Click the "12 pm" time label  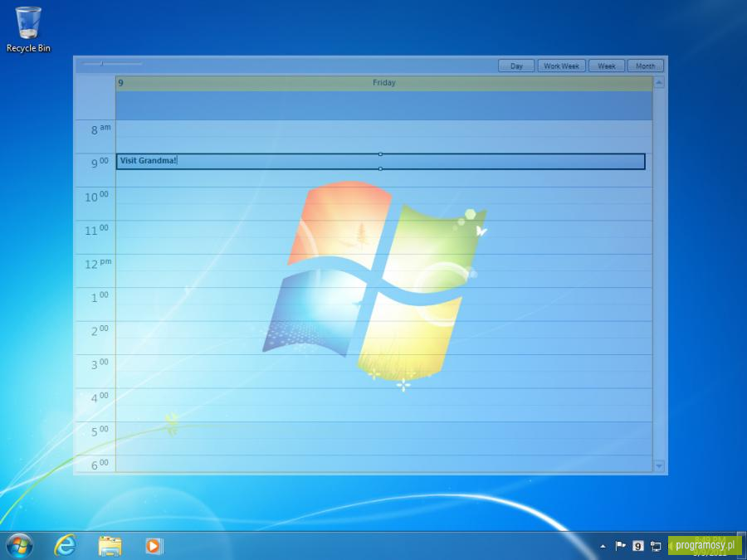coord(98,264)
